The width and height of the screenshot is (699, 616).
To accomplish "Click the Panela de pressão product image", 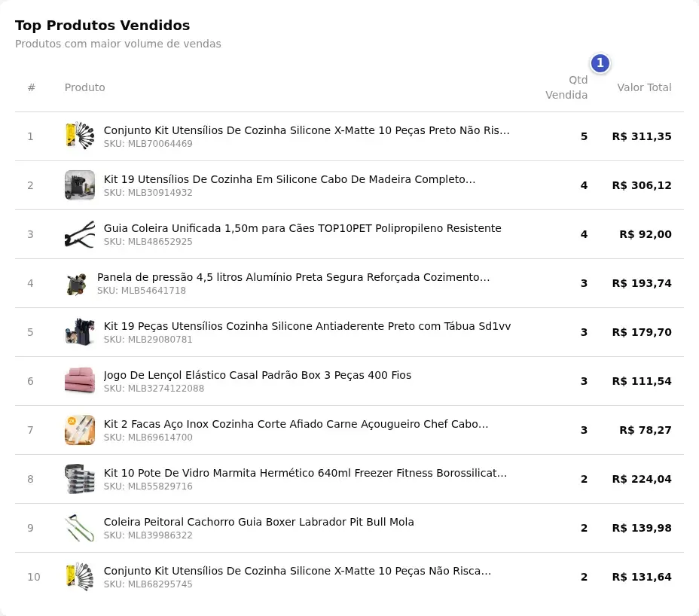I will point(77,283).
